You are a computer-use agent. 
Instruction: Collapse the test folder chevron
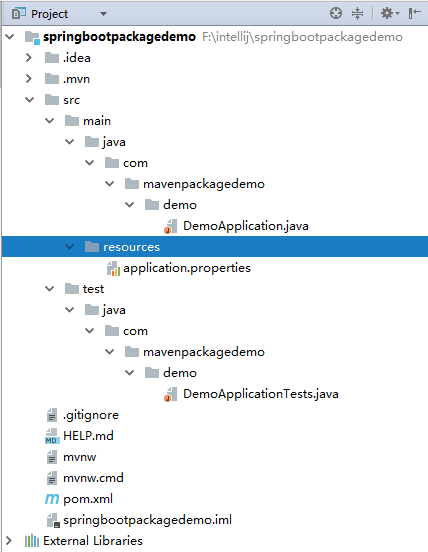[x=50, y=289]
